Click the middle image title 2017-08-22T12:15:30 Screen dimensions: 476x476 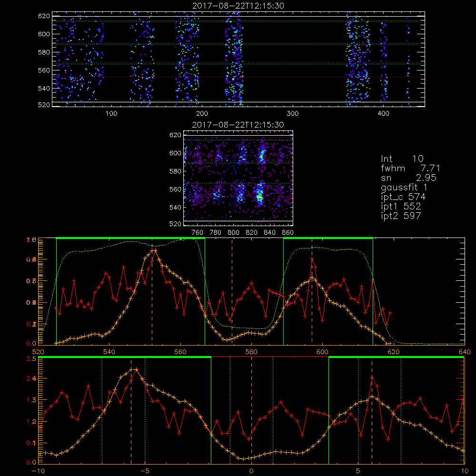coord(238,125)
